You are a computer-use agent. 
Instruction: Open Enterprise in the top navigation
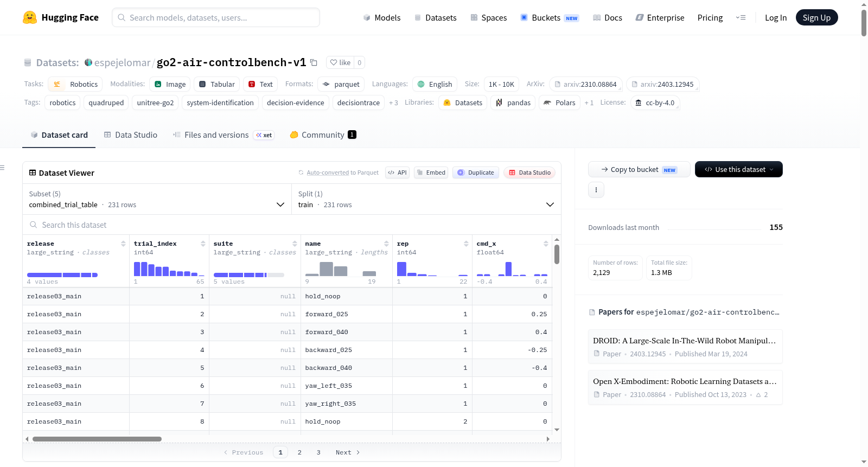point(660,17)
